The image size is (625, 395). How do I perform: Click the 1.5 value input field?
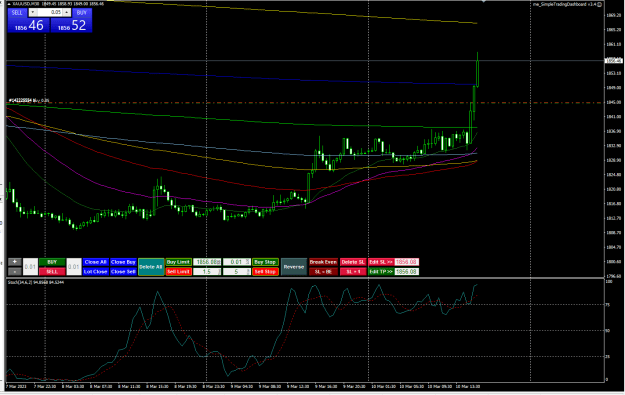click(207, 271)
